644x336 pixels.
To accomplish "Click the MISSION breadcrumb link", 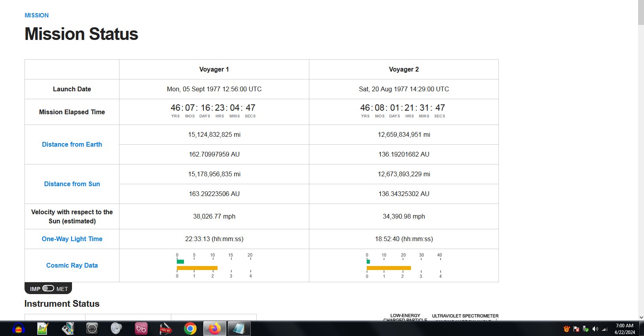I will click(36, 15).
